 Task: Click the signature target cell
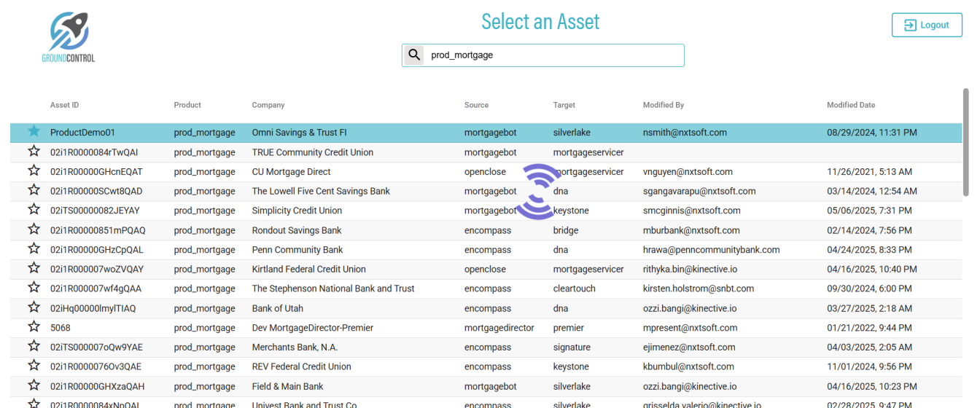pyautogui.click(x=572, y=348)
